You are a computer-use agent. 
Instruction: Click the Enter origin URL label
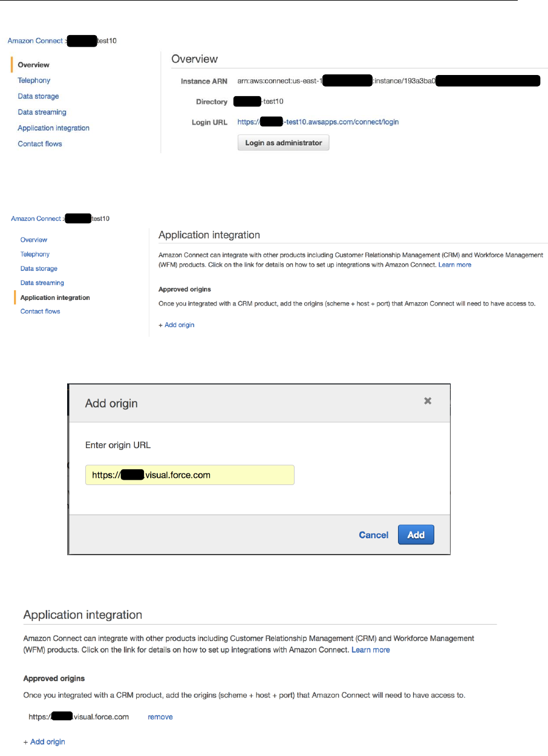click(x=118, y=446)
